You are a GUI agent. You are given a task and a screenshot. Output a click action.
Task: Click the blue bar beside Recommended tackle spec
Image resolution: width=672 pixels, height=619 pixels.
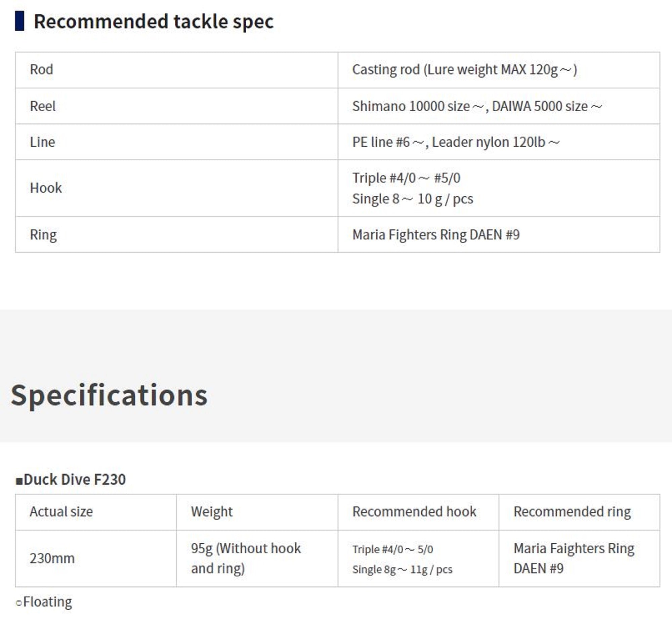pos(19,21)
